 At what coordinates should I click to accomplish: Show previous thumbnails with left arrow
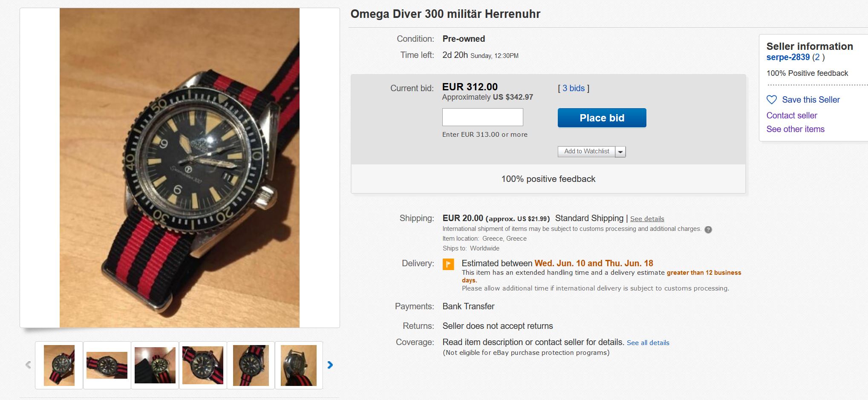28,365
